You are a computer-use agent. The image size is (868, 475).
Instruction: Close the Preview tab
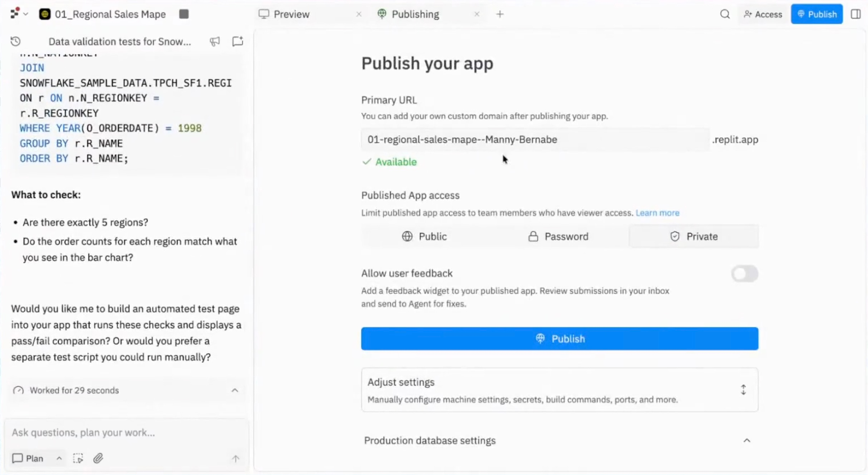point(359,14)
